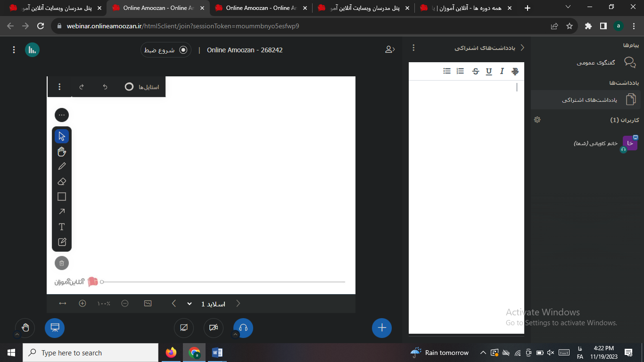Open the blue plus actions button
The image size is (644, 362).
pos(382,328)
